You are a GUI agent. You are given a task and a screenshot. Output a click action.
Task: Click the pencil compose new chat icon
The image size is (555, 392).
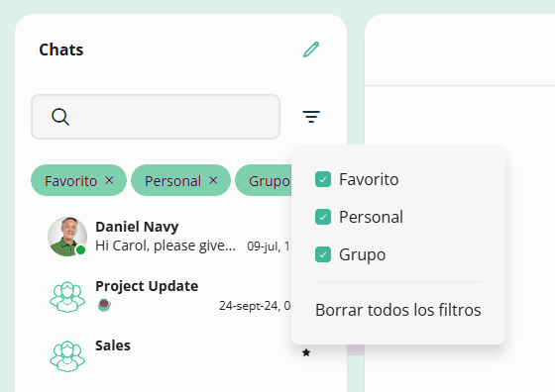click(311, 49)
